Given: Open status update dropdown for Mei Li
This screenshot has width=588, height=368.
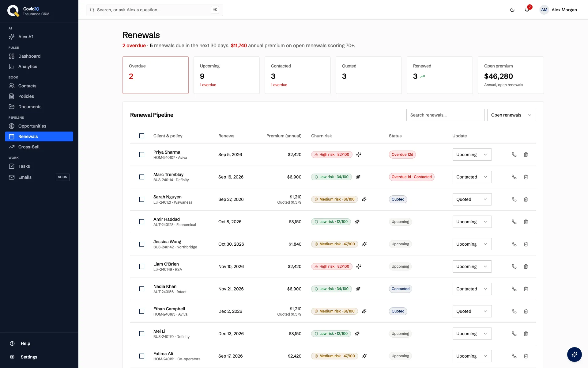Looking at the screenshot, I should coord(472,334).
